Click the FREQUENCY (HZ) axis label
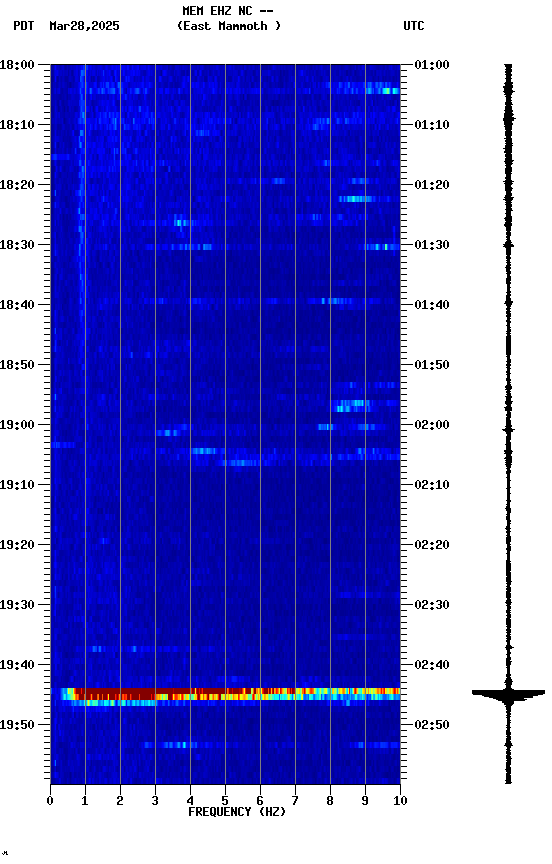 (x=237, y=812)
